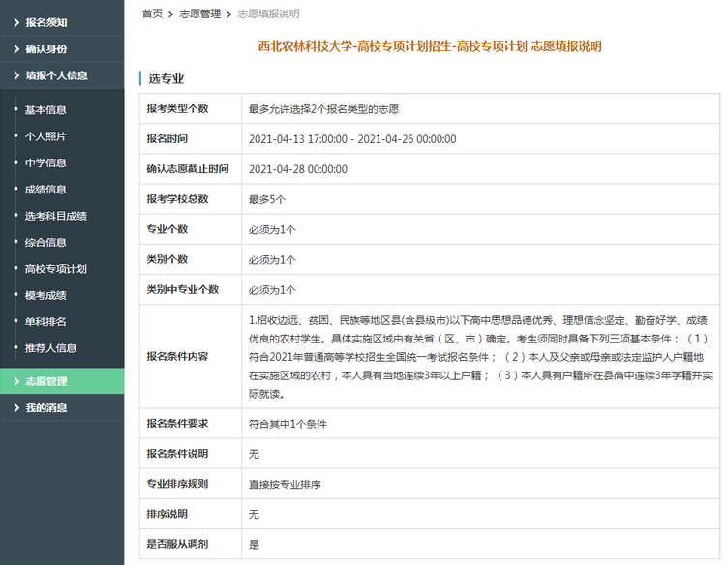Click the 报名条件内容 label cell
Screen dimensions: 728x565
191,356
